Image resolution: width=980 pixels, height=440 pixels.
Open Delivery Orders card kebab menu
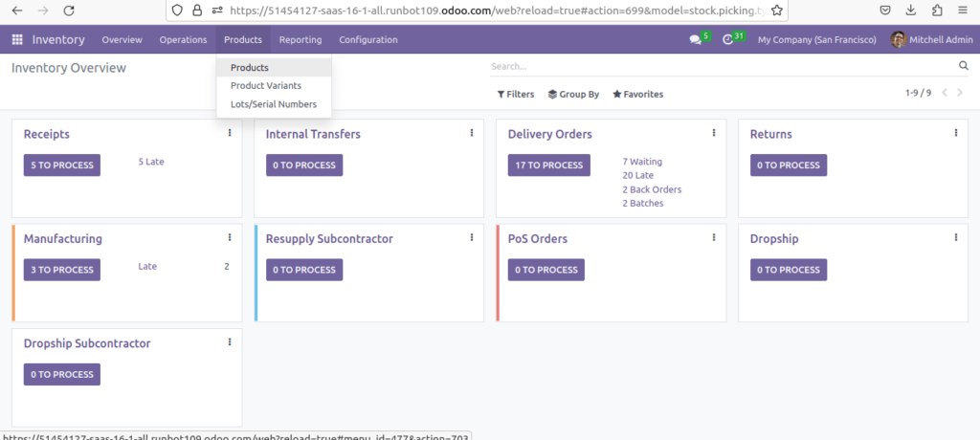point(714,133)
